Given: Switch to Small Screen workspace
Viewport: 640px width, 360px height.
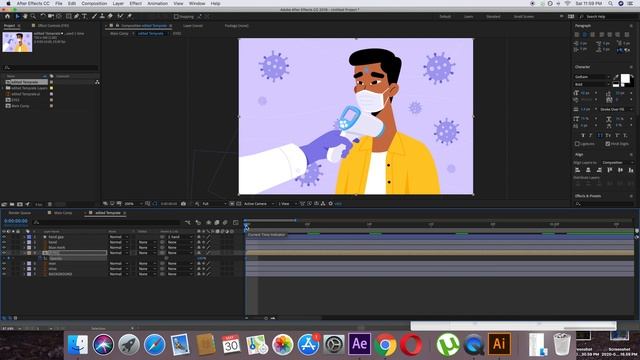Looking at the screenshot, I should click(524, 16).
